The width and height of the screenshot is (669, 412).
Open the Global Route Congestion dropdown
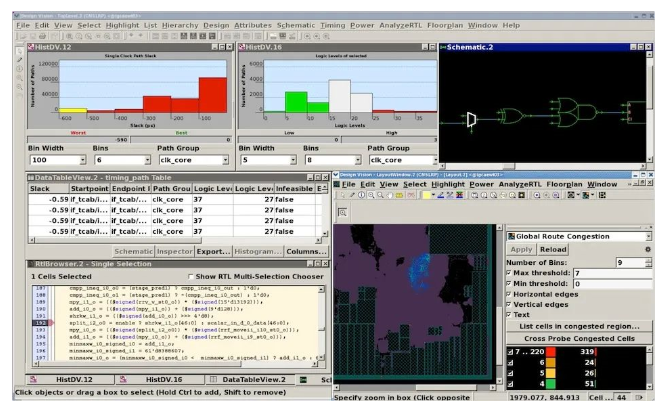point(579,236)
